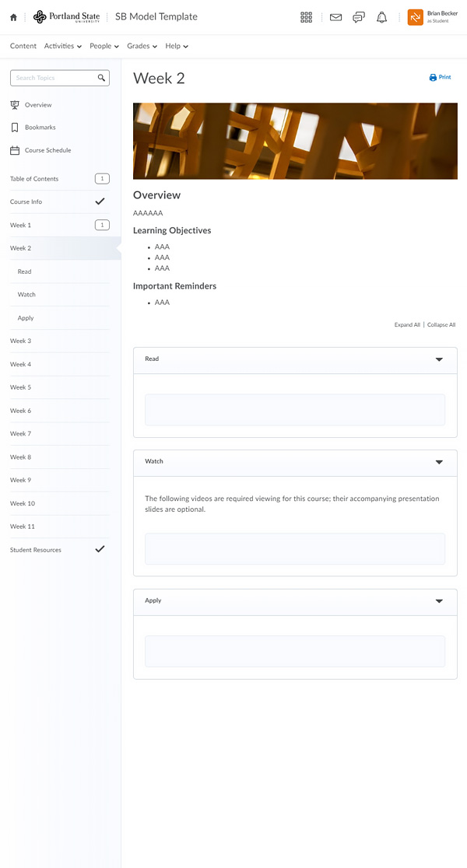Image resolution: width=467 pixels, height=868 pixels.
Task: Select Week 3 in sidebar
Action: tap(60, 341)
